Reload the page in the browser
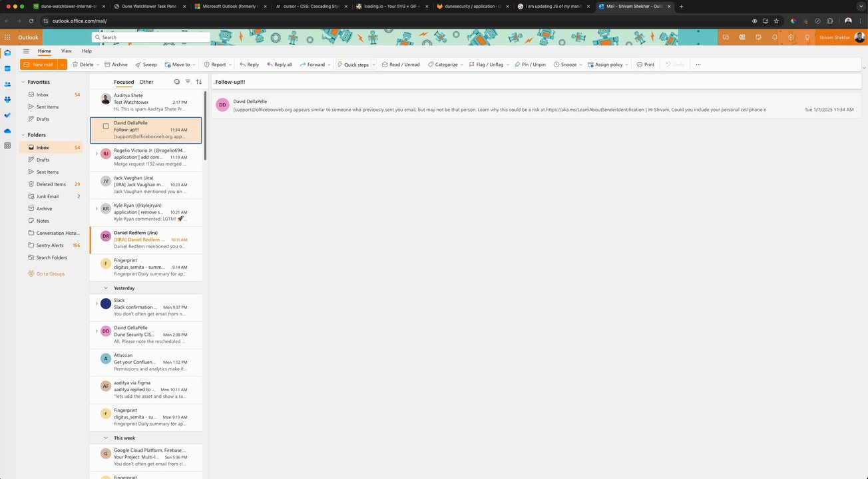This screenshot has height=479, width=868. [x=31, y=21]
